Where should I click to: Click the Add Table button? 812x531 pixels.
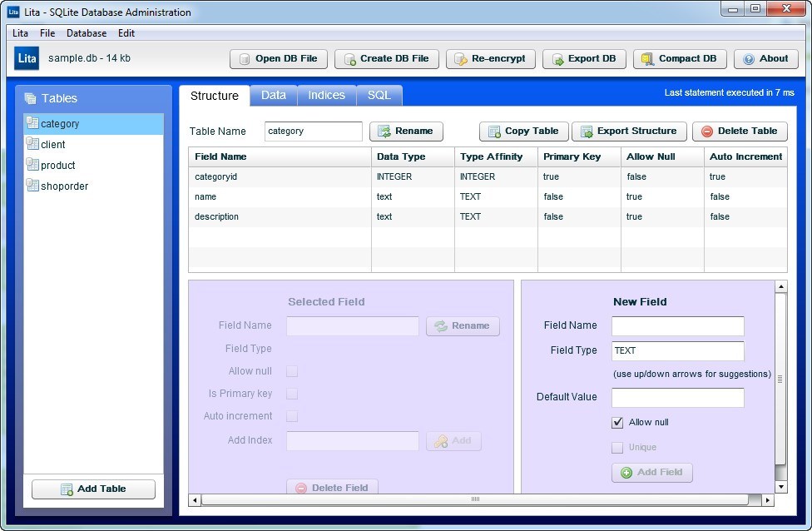click(x=93, y=489)
